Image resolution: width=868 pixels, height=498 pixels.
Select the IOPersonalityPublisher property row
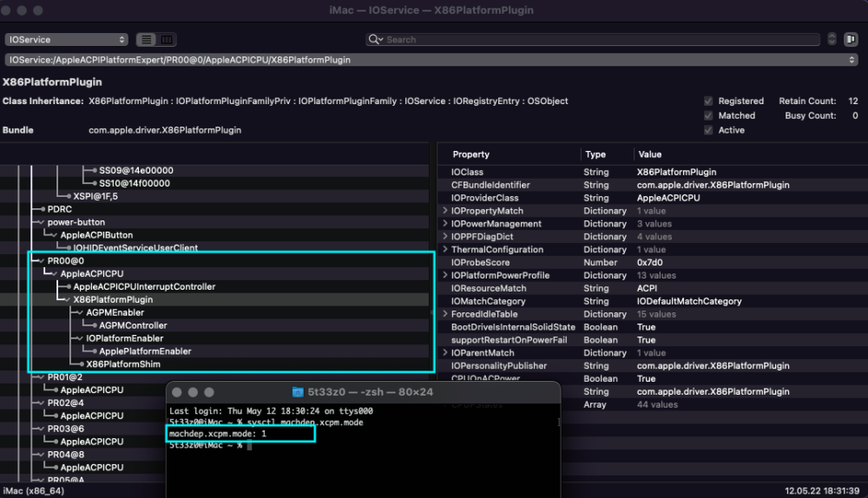pyautogui.click(x=653, y=366)
